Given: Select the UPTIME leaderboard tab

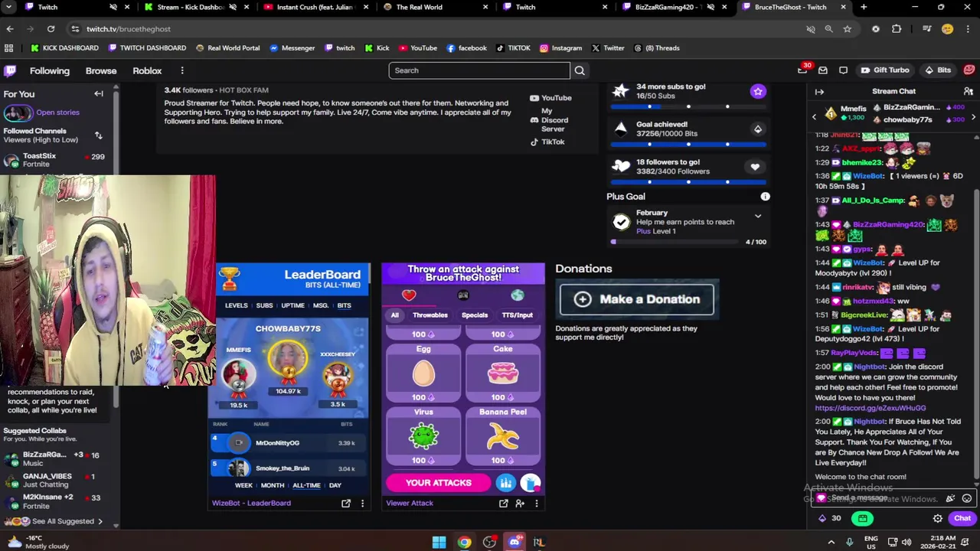Looking at the screenshot, I should click(292, 305).
